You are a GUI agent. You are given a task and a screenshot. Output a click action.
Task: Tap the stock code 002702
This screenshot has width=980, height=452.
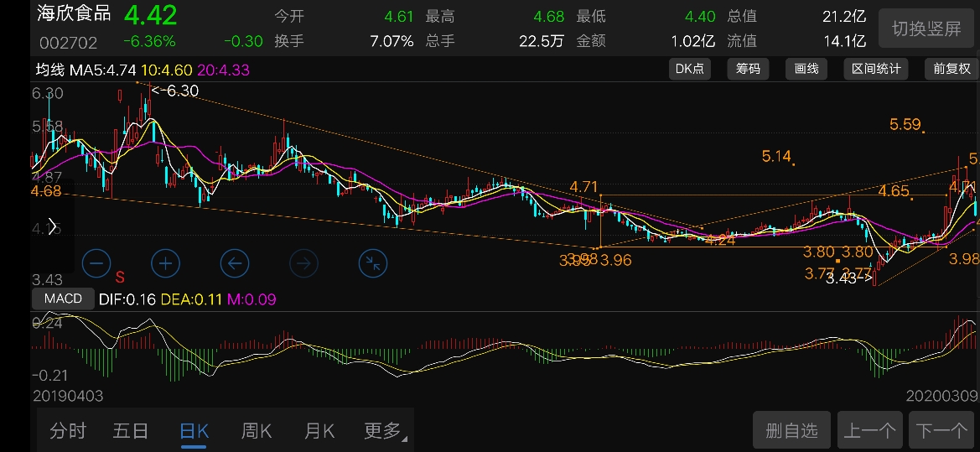pos(69,43)
